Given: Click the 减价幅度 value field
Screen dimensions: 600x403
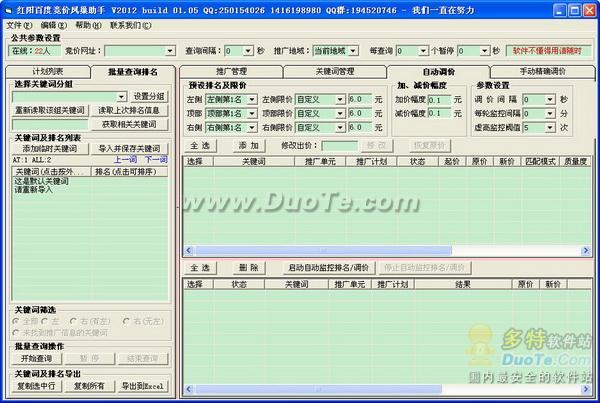Looking at the screenshot, I should tap(438, 114).
